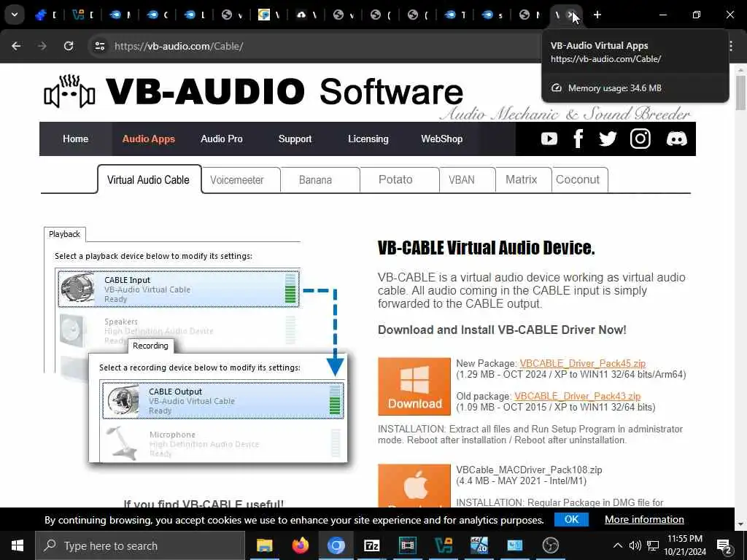Click the Windows search box
The width and height of the screenshot is (747, 560).
click(140, 545)
